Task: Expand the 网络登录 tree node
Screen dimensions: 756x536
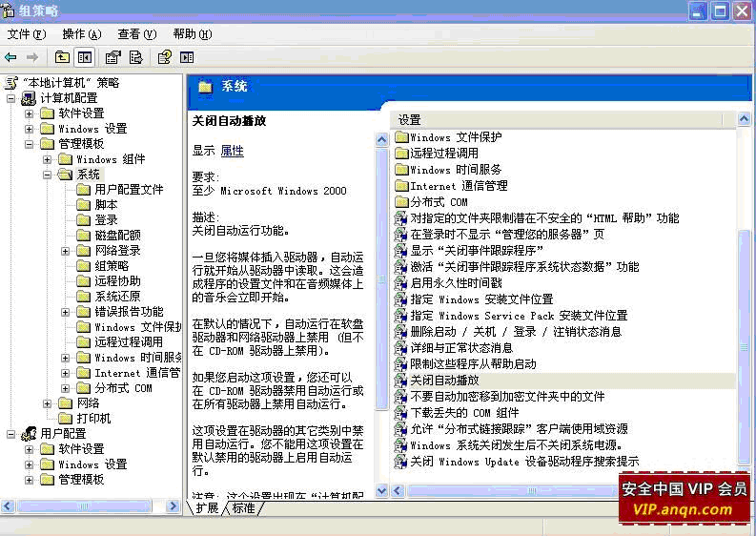Action: (65, 251)
